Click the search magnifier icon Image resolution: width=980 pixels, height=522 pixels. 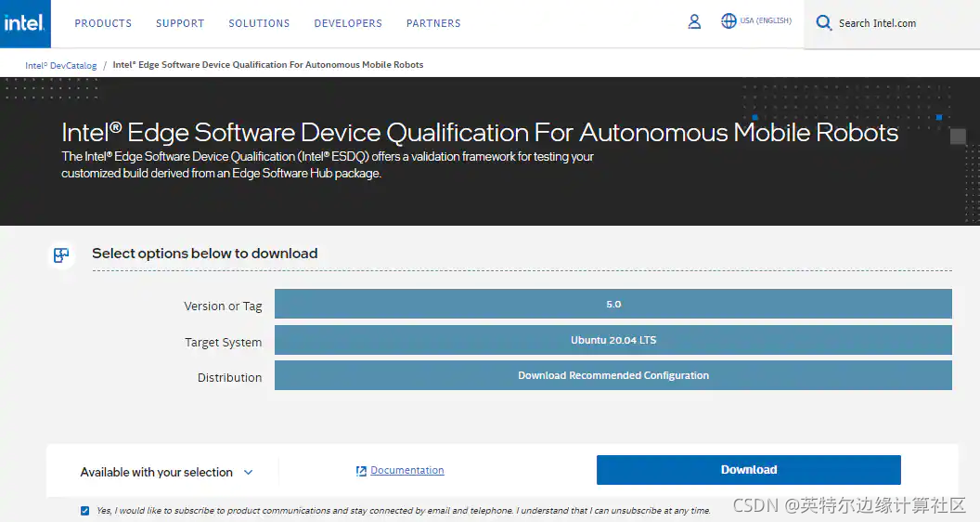[x=824, y=23]
